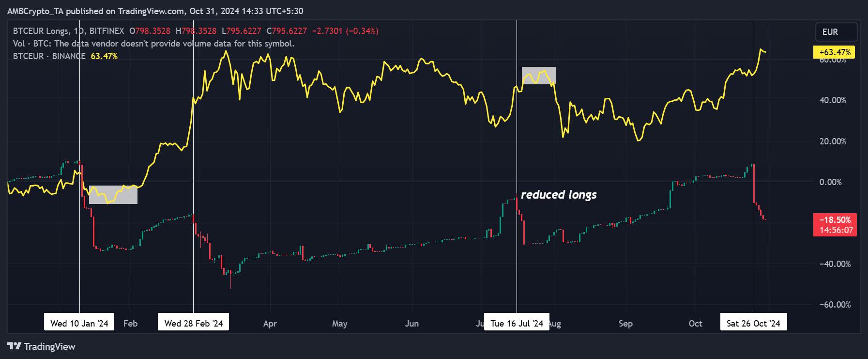The image size is (868, 359).
Task: Click the +63.47% yellow price label
Action: coord(834,52)
